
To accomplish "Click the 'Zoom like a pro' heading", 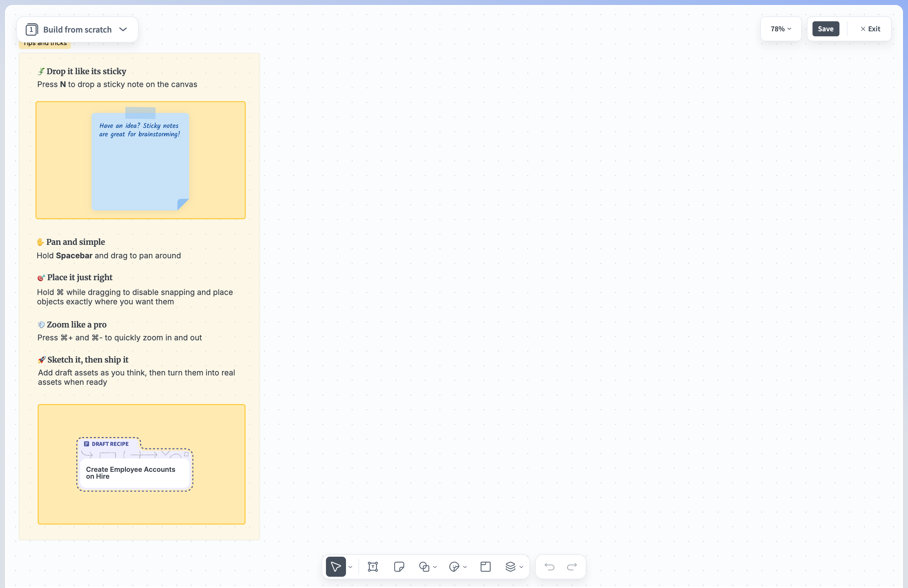I will (77, 325).
